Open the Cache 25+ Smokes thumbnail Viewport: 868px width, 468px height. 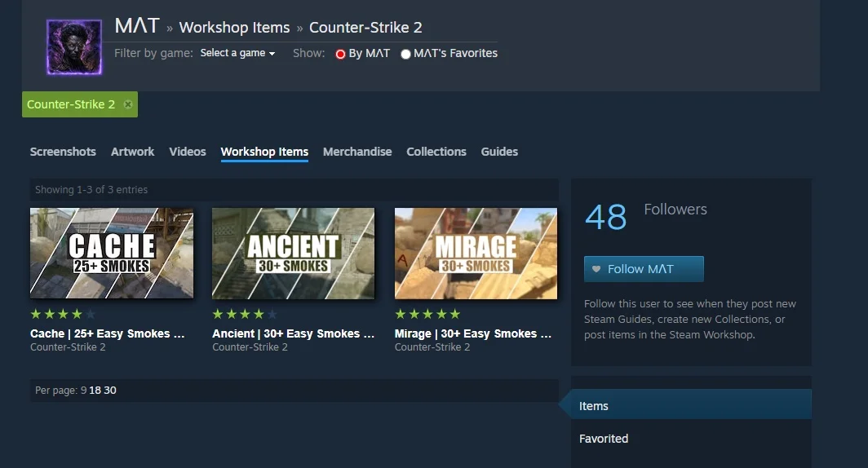(112, 254)
